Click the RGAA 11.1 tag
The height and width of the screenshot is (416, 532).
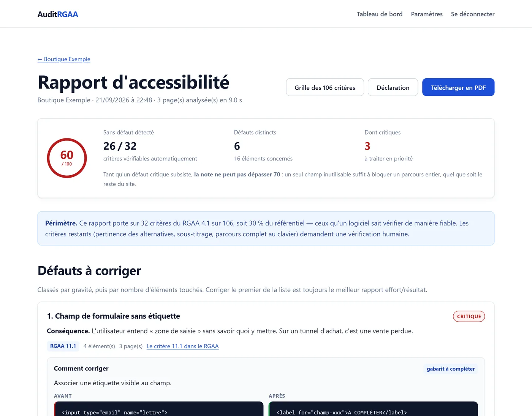tap(63, 346)
